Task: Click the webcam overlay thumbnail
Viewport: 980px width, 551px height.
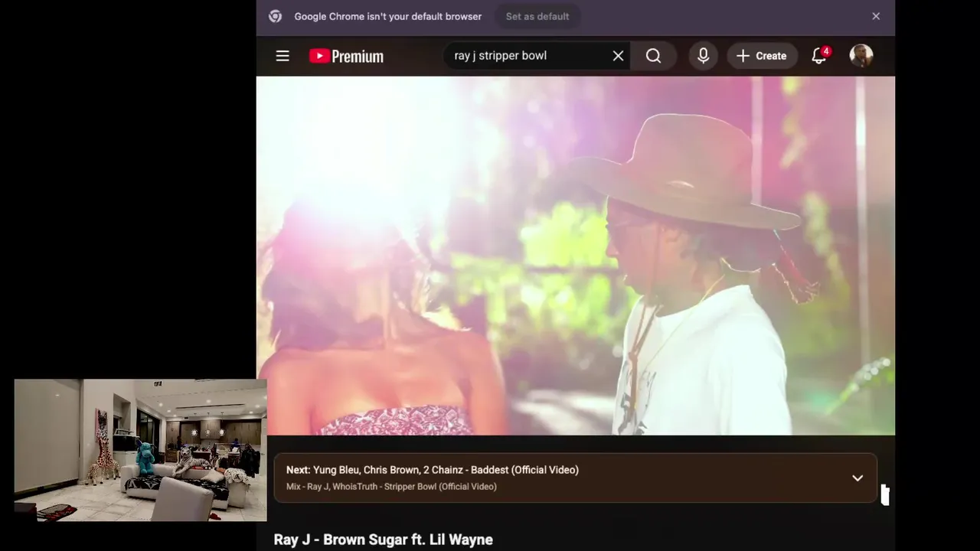Action: 140,450
